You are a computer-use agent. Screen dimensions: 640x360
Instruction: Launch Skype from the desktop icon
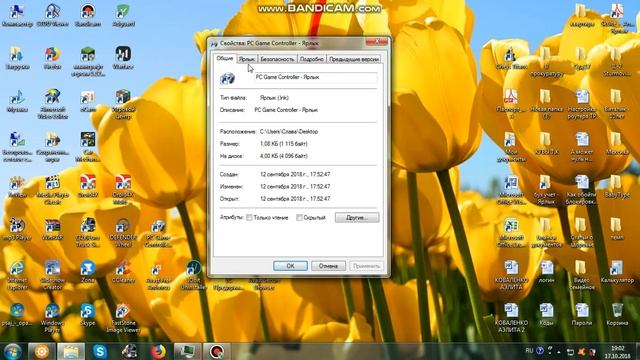click(x=87, y=315)
